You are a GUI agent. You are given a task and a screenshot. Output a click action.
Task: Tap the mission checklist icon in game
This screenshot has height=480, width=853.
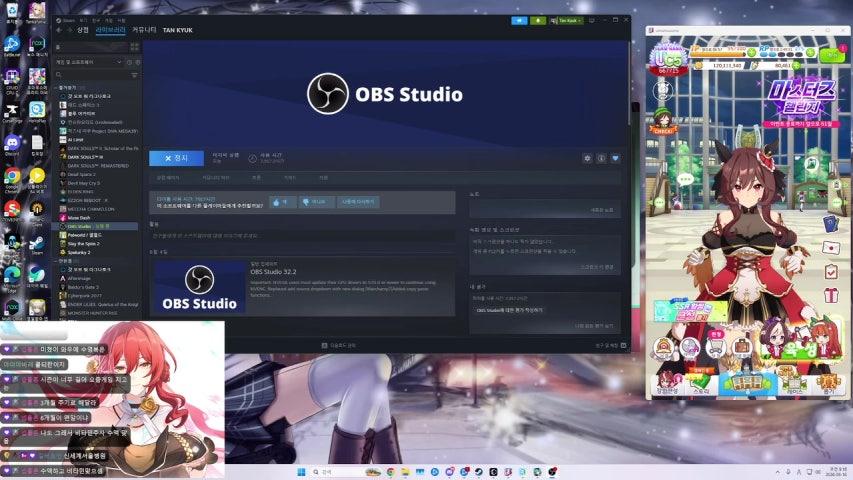[831, 271]
